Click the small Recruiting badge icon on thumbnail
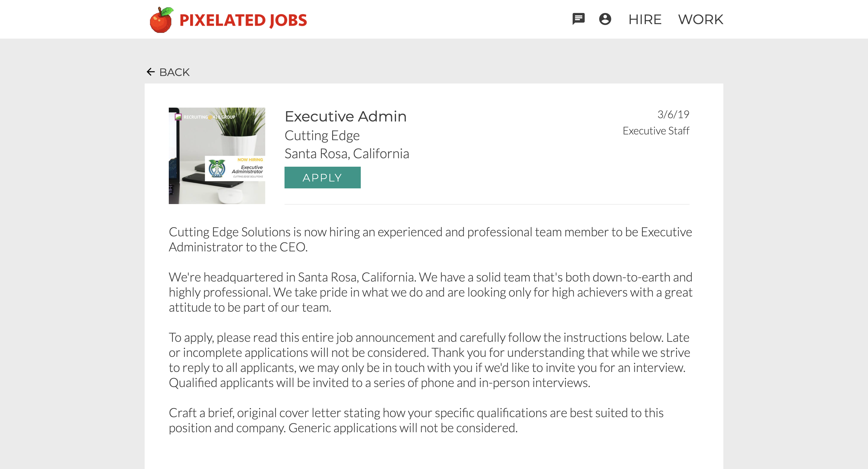The image size is (868, 469). click(x=178, y=117)
